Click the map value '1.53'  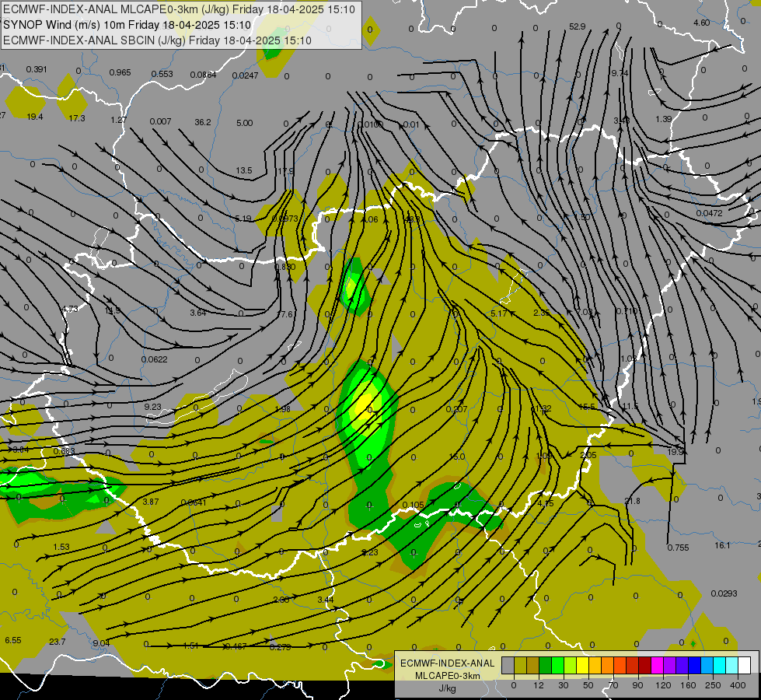click(61, 547)
